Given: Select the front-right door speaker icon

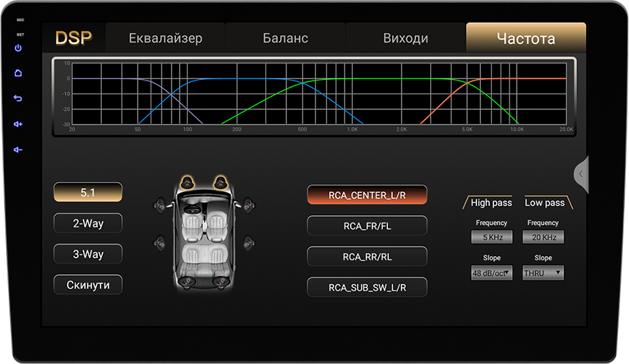Looking at the screenshot, I should pyautogui.click(x=248, y=205).
